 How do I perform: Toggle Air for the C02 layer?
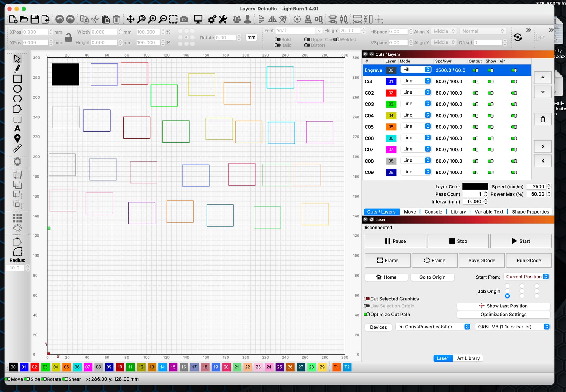click(x=514, y=93)
